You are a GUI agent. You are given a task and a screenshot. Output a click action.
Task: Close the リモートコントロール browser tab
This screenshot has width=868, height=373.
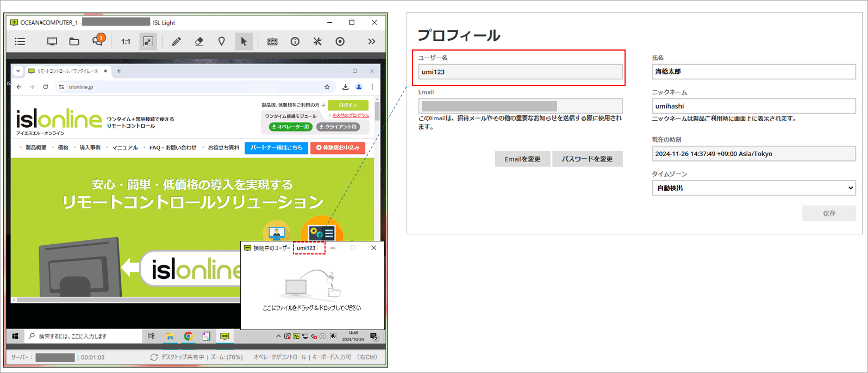point(105,71)
